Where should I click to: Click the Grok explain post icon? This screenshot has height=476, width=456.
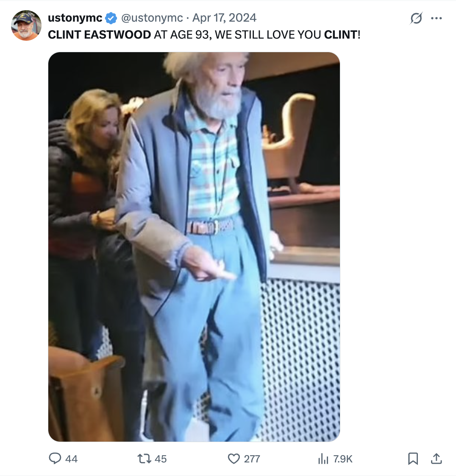[x=416, y=18]
